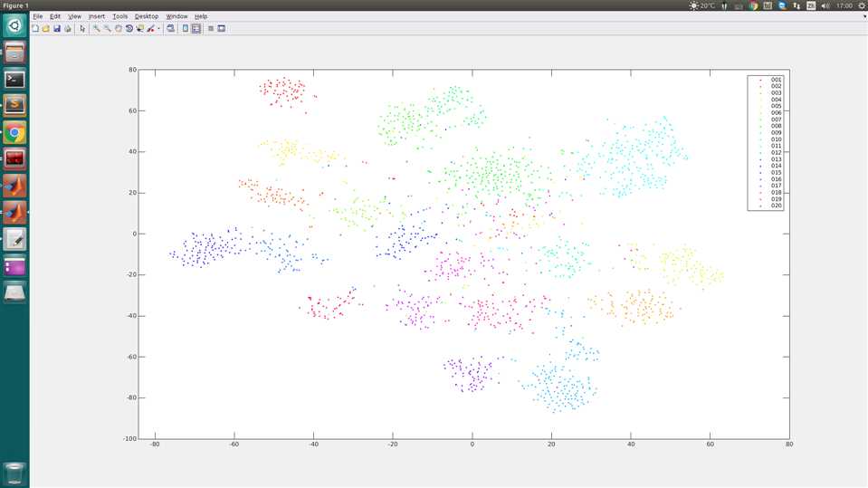The image size is (868, 488).
Task: Click the weather 20°C indicator
Action: pos(702,5)
